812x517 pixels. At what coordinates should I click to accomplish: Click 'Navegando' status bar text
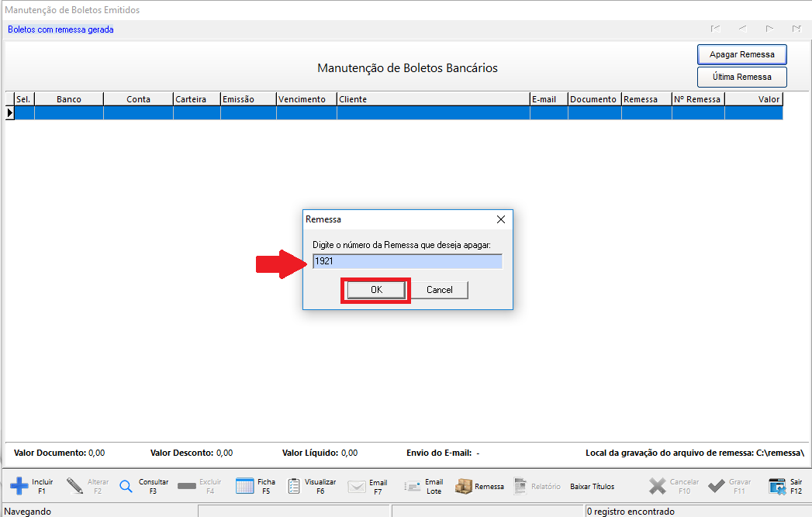coord(28,512)
